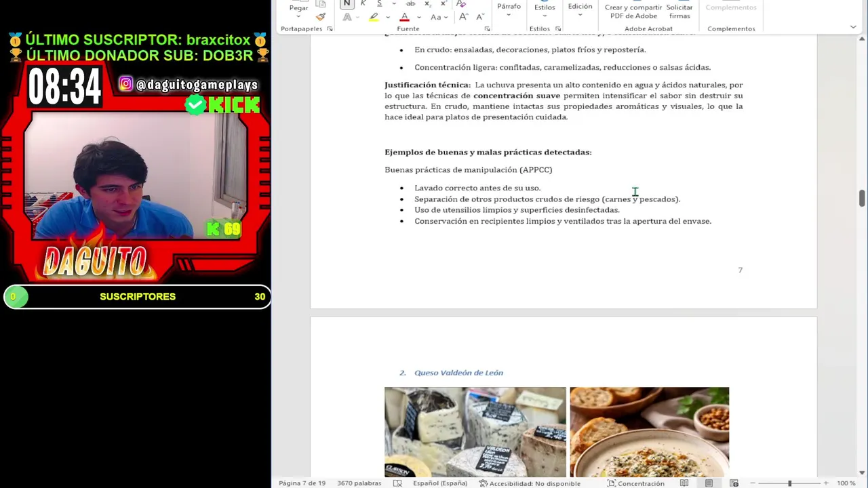Click 'Buenas prácticas de manipulación (APPCC)'
868x488 pixels.
pos(469,170)
